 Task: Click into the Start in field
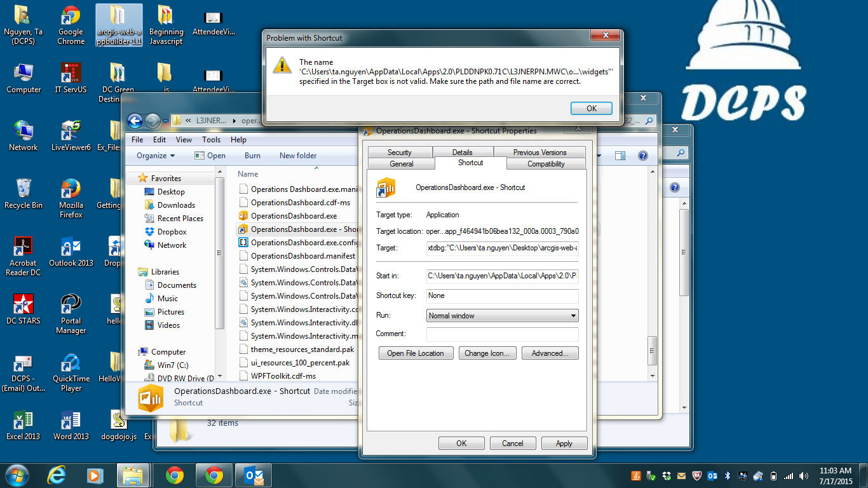click(503, 276)
